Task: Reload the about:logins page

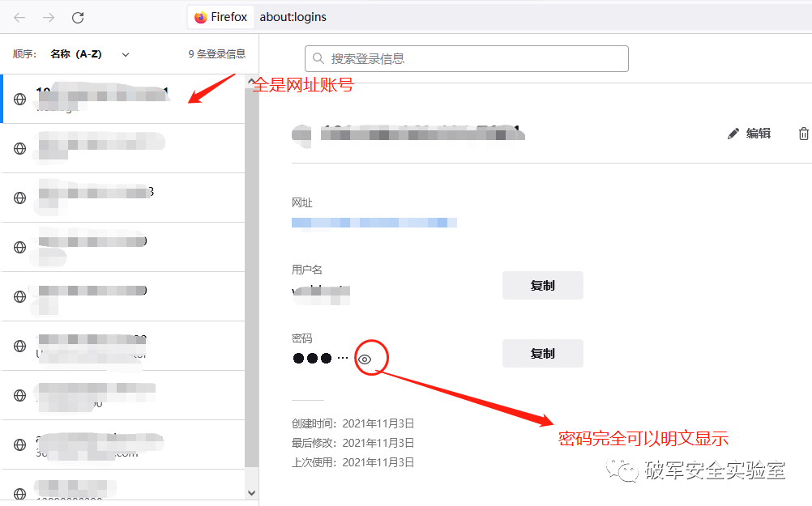Action: [78, 18]
